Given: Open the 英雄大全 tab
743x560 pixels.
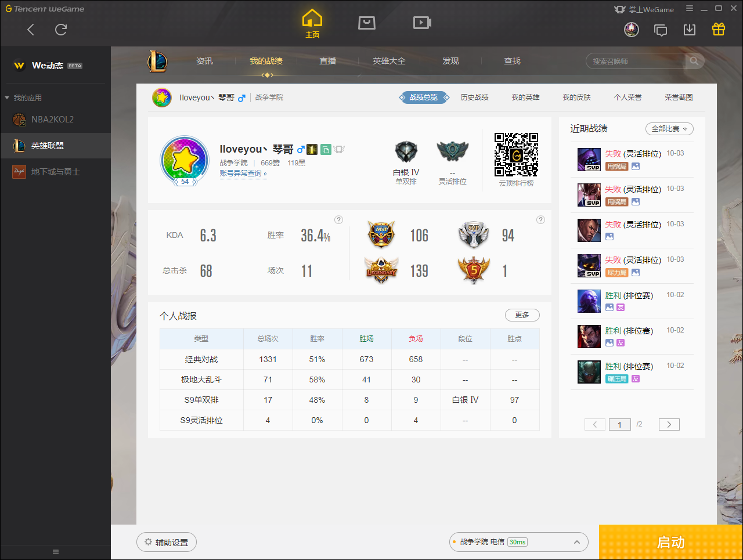Looking at the screenshot, I should [389, 61].
